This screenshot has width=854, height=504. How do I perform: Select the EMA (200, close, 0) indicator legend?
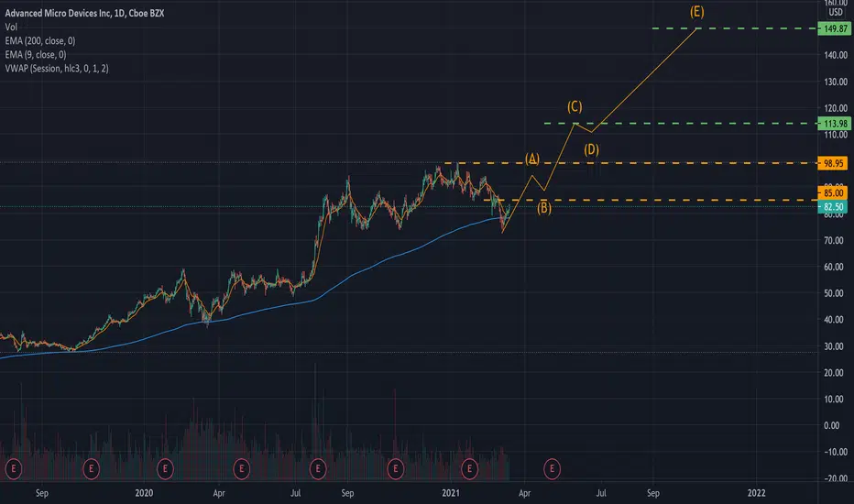(x=40, y=41)
